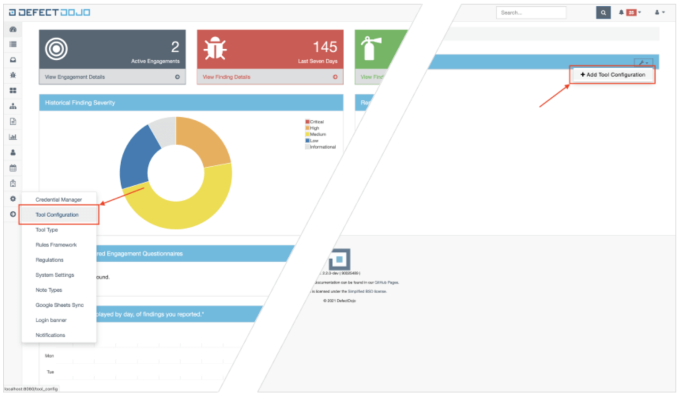This screenshot has height=397, width=680.
Task: Open the user profile dropdown
Action: pyautogui.click(x=660, y=13)
